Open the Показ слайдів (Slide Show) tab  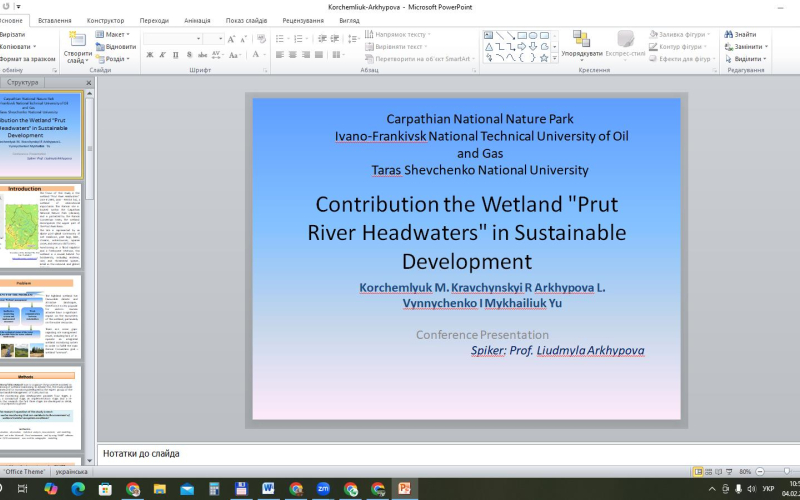[246, 20]
